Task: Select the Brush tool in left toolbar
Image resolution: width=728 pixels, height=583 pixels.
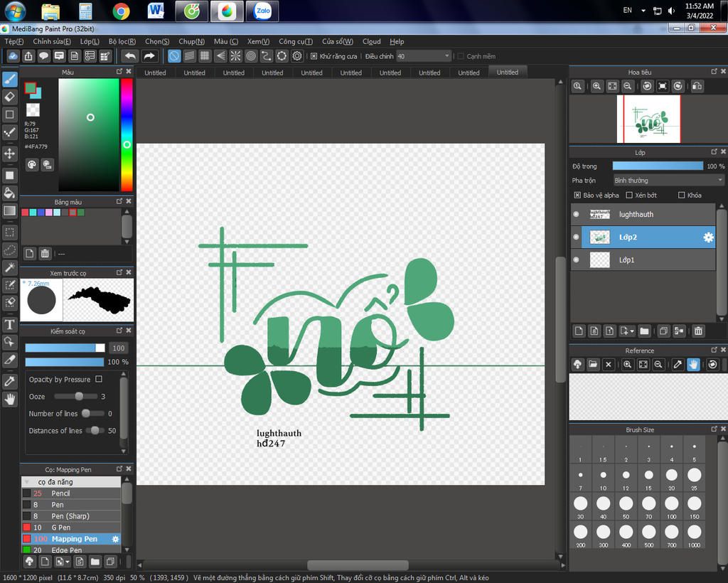Action: click(10, 80)
